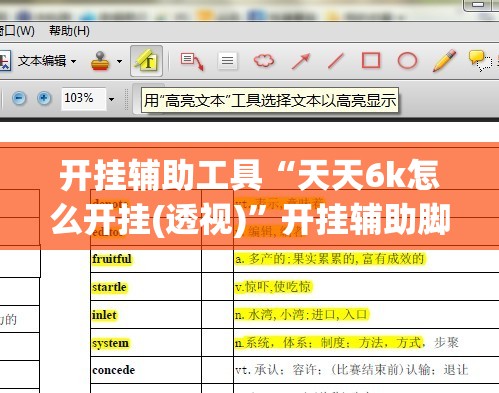Click the word fruitful in table
Viewport: 499px width, 393px height.
(x=112, y=259)
